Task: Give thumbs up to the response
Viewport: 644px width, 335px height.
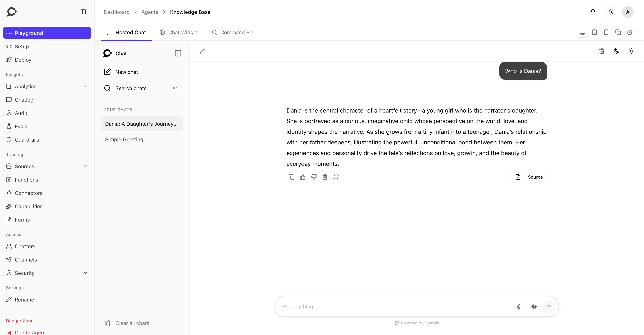Action: [303, 177]
